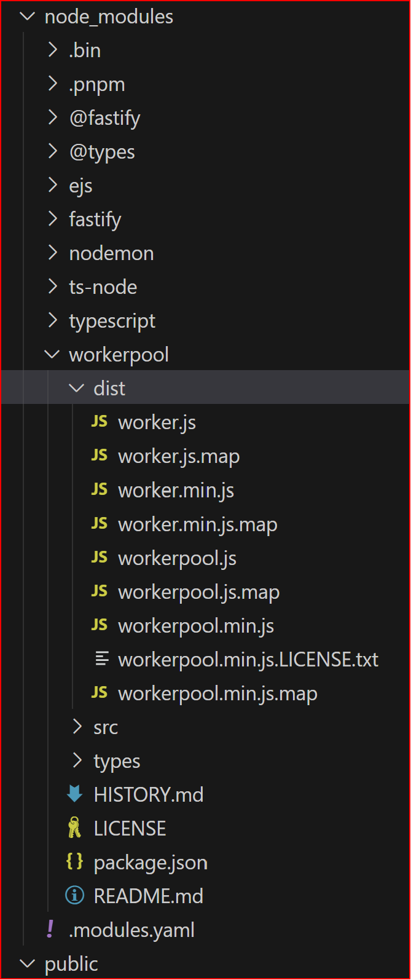Click the JS icon beside workerpool.min.js
The image size is (411, 980).
point(100,625)
